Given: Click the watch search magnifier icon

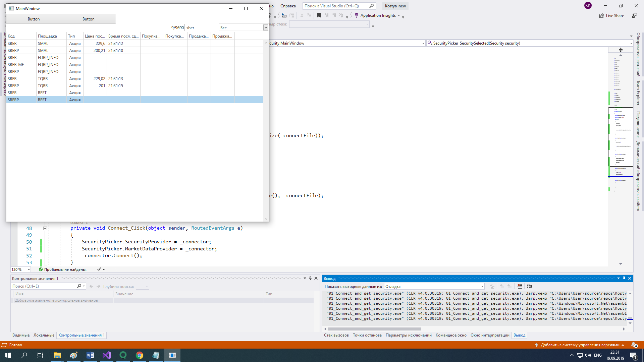Looking at the screenshot, I should pyautogui.click(x=79, y=286).
